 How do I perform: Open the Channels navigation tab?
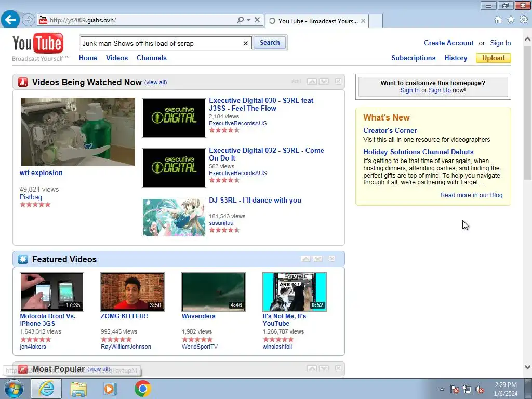pos(151,58)
